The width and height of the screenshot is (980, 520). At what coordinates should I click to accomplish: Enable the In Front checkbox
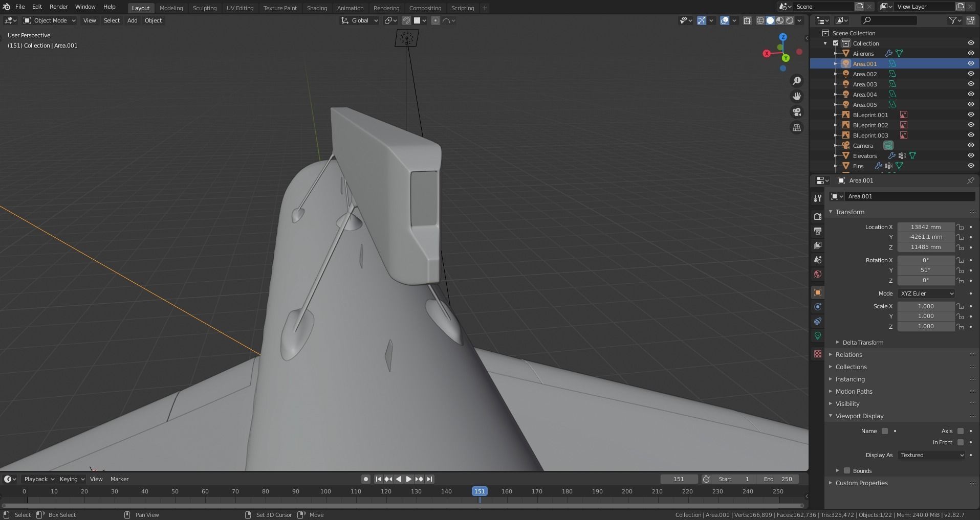[961, 442]
